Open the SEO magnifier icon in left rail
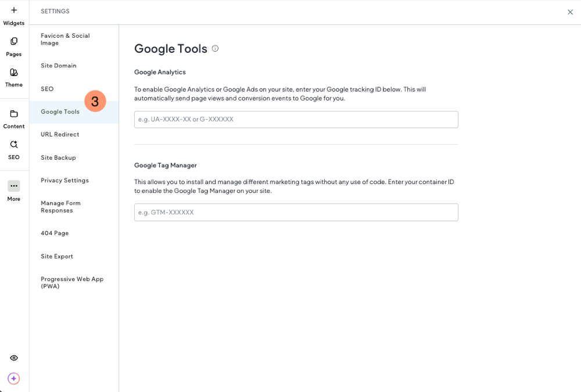581x392 pixels. point(14,145)
